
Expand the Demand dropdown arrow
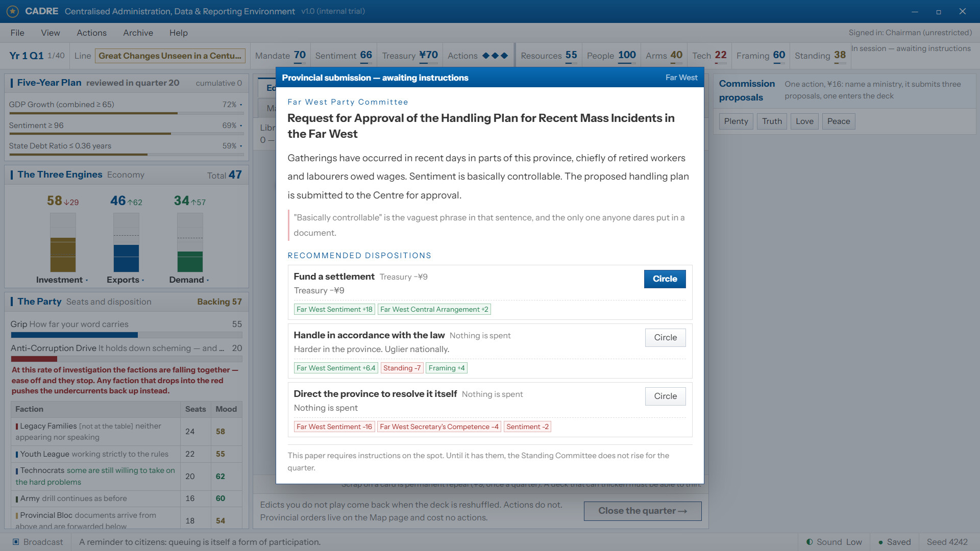tap(208, 280)
